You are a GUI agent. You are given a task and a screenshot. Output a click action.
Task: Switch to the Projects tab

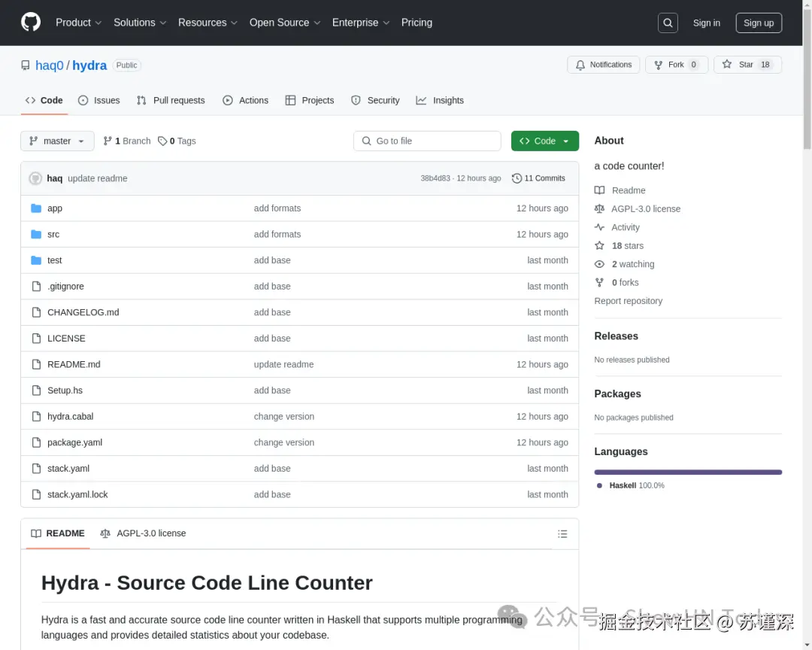point(310,101)
